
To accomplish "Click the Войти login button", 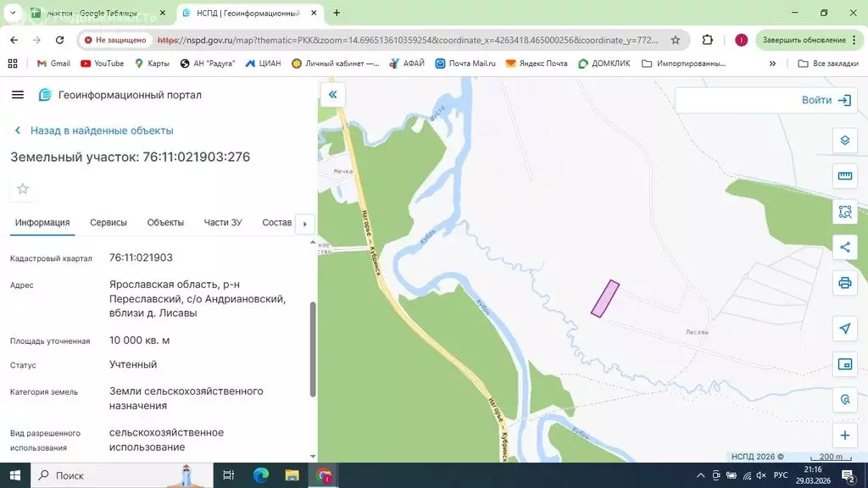I will tap(826, 100).
